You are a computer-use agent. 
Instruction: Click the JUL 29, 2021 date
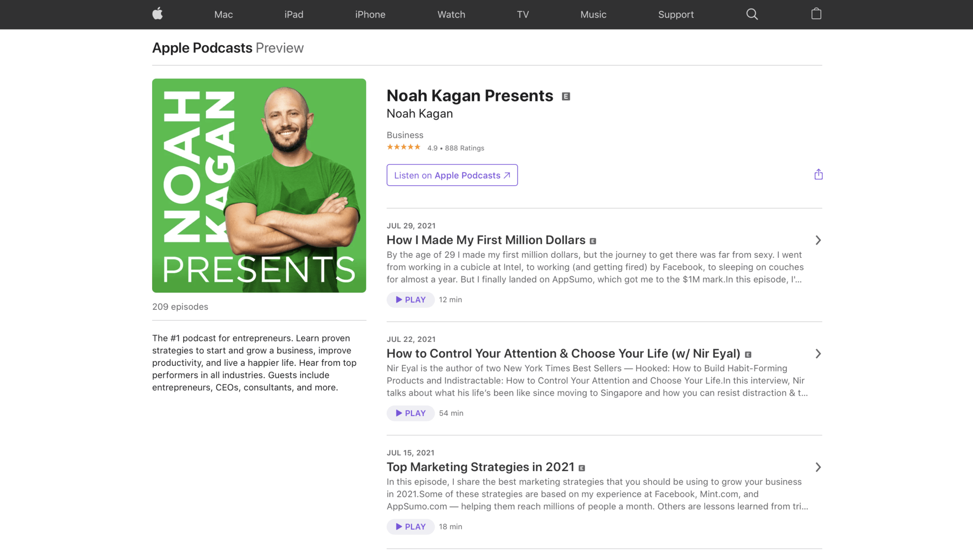pyautogui.click(x=411, y=226)
